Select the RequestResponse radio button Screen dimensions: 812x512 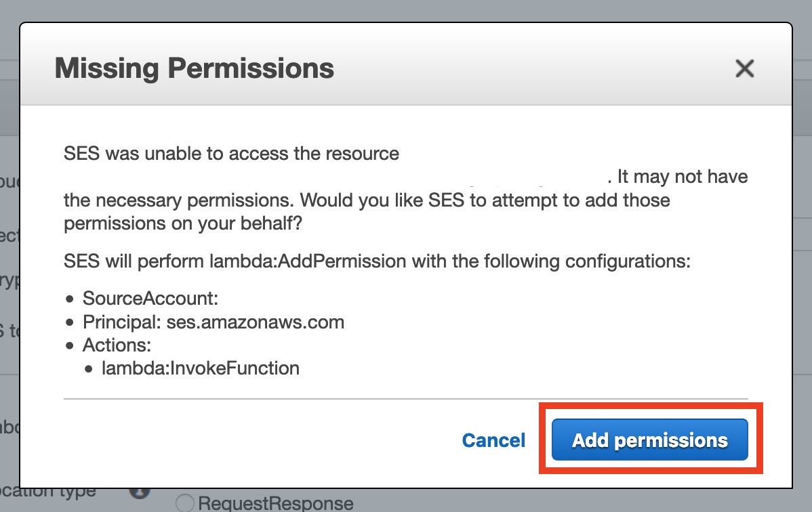(x=184, y=503)
